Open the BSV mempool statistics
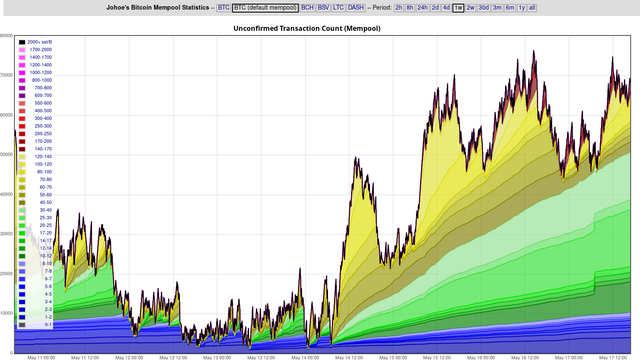 [323, 8]
